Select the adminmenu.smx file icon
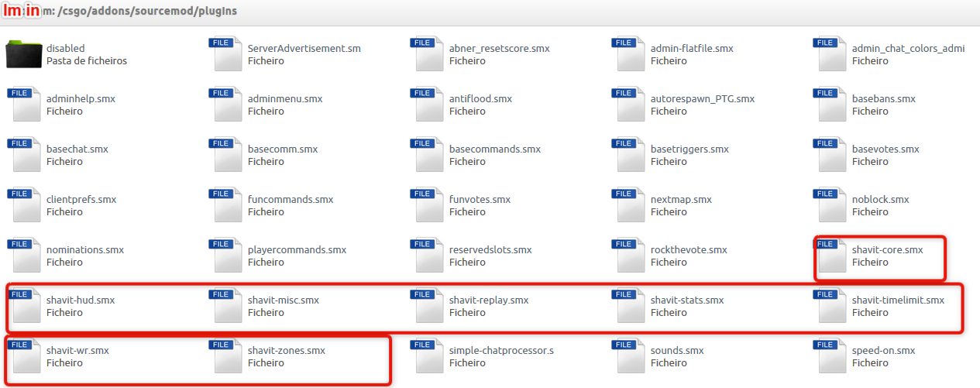 pyautogui.click(x=225, y=105)
